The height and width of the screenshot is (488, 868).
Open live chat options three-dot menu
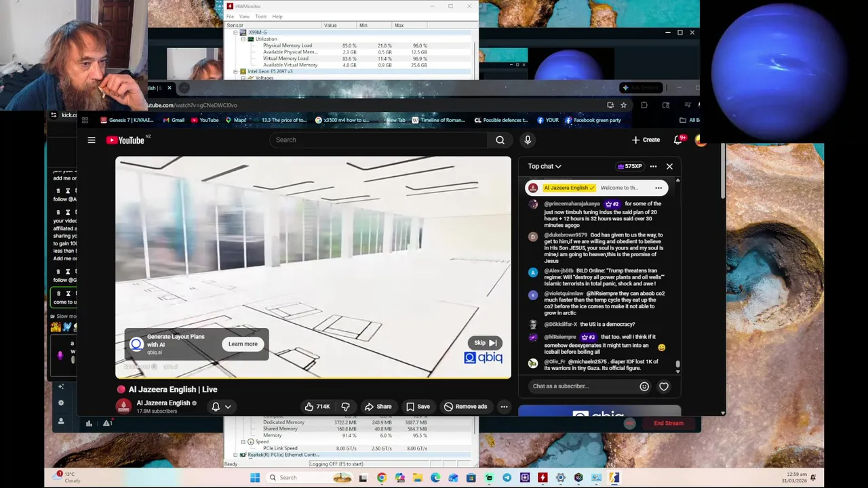pyautogui.click(x=653, y=166)
